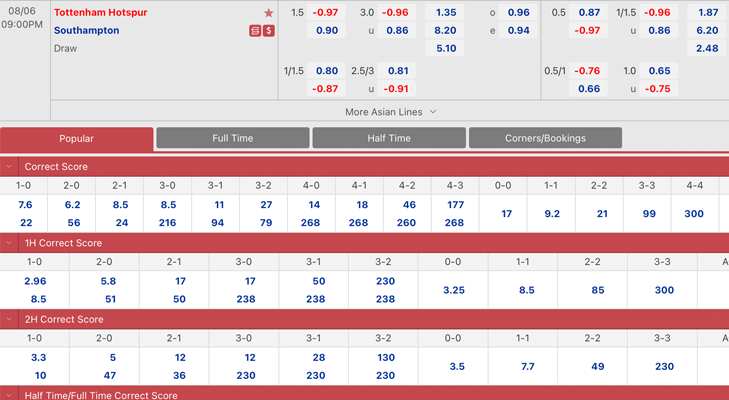Open the Tottenham Hotspur team link
Screen dimensions: 729x400
[x=100, y=13]
